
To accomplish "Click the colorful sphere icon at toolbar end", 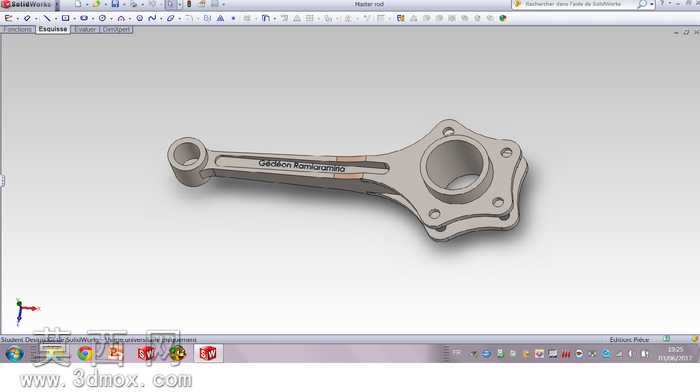I will pyautogui.click(x=503, y=18).
